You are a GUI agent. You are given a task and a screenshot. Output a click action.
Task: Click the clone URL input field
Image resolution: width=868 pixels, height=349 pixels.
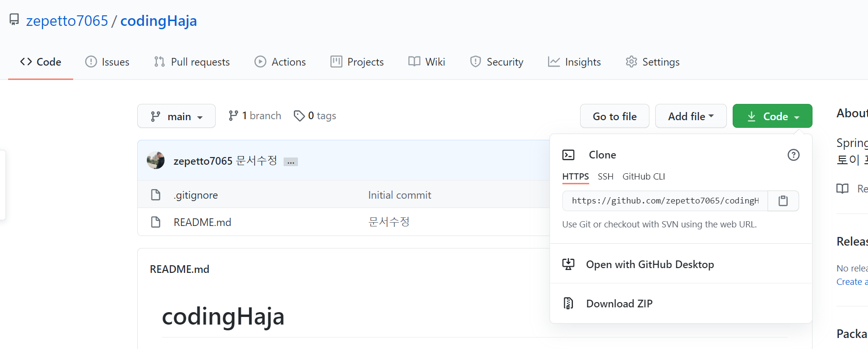tap(665, 201)
